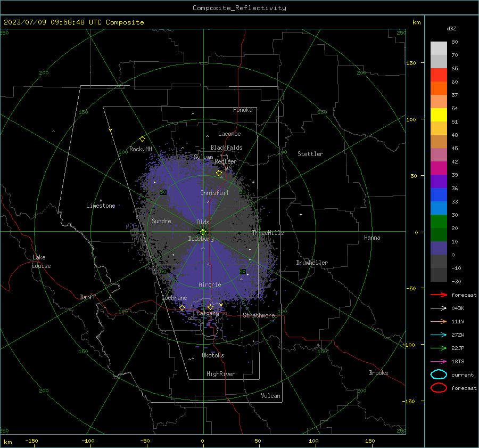Screen dimensions: 479x448
Task: Click the magenta 18TS arrow in legend
Action: pyautogui.click(x=439, y=362)
